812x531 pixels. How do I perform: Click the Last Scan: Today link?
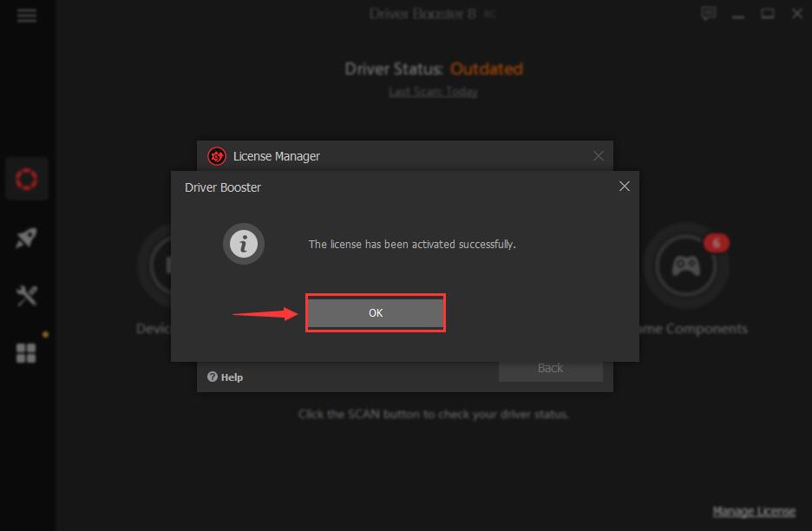pyautogui.click(x=433, y=92)
